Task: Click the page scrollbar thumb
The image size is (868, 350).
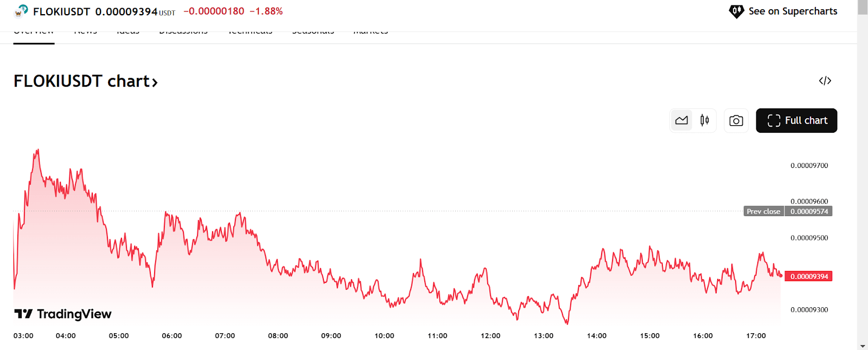Action: pyautogui.click(x=863, y=8)
